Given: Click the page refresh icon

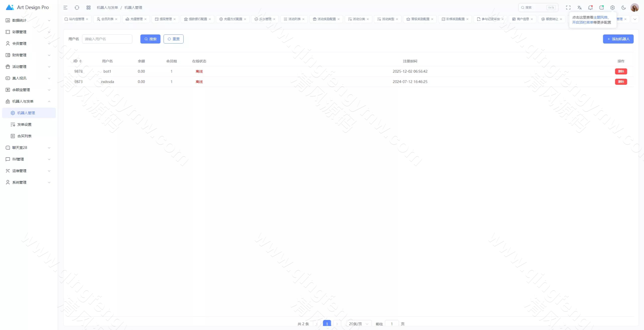Looking at the screenshot, I should 77,8.
